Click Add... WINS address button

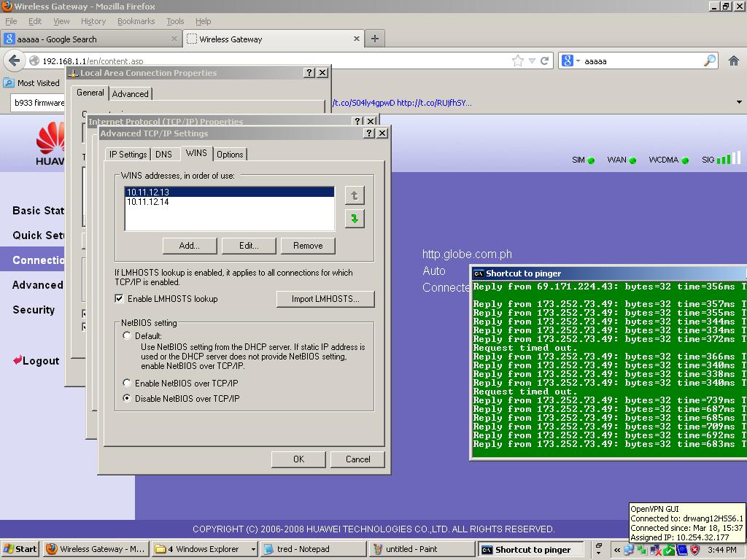(x=190, y=246)
